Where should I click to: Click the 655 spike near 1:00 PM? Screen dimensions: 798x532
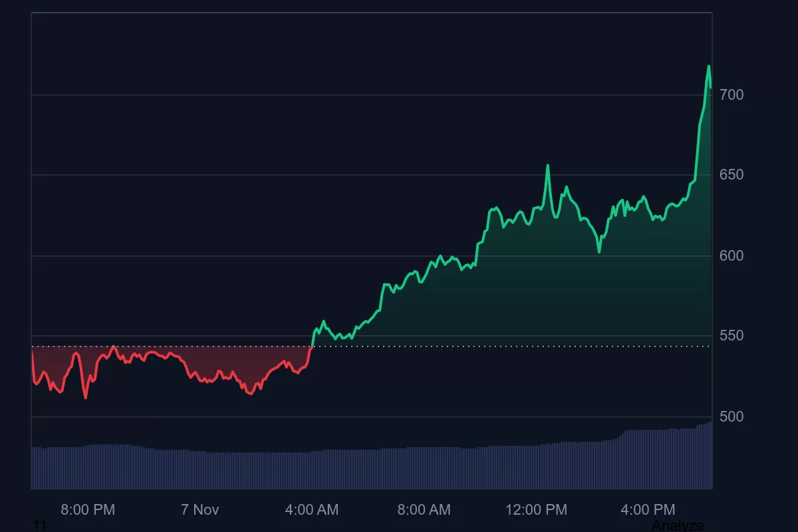coord(547,163)
